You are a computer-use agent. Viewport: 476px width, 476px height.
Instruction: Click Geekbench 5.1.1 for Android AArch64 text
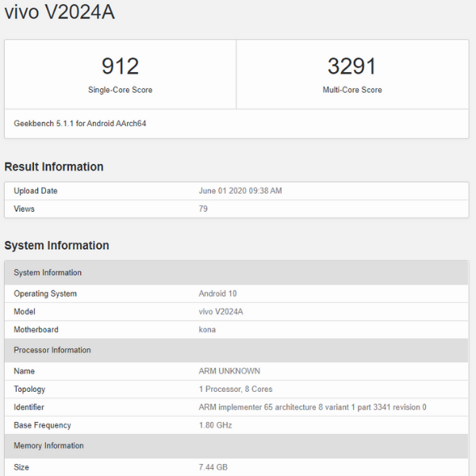(80, 124)
